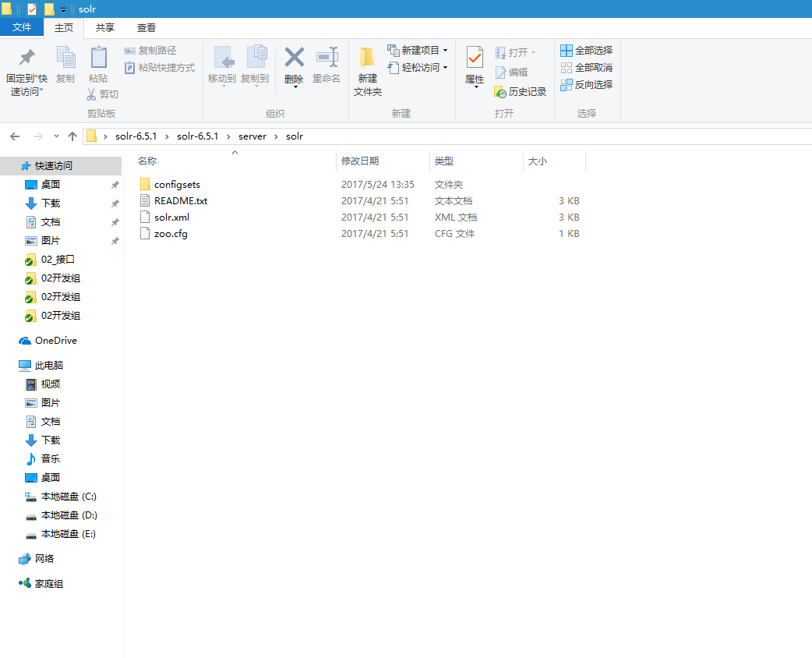
Task: Open Delete (删除) options dropdown arrow
Action: click(x=295, y=87)
